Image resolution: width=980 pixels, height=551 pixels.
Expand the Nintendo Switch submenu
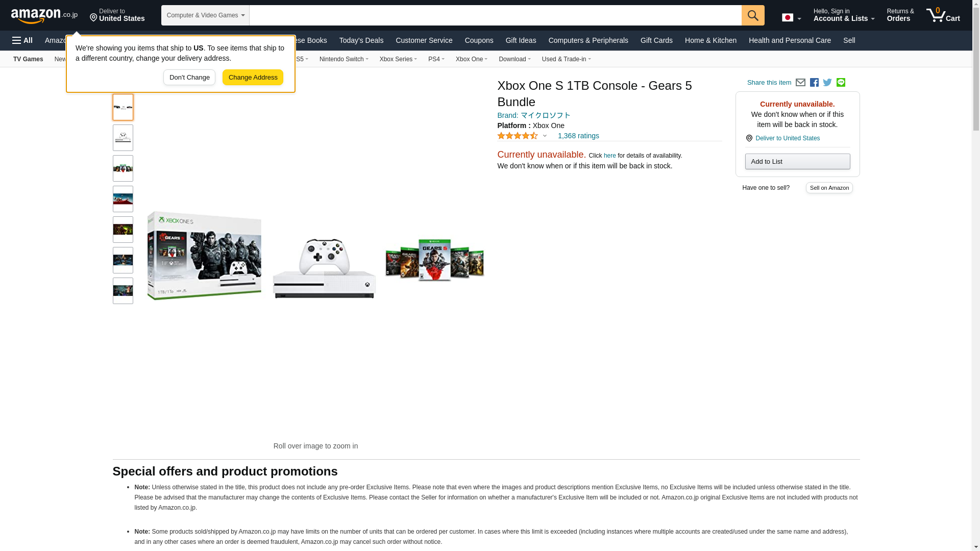tap(344, 59)
